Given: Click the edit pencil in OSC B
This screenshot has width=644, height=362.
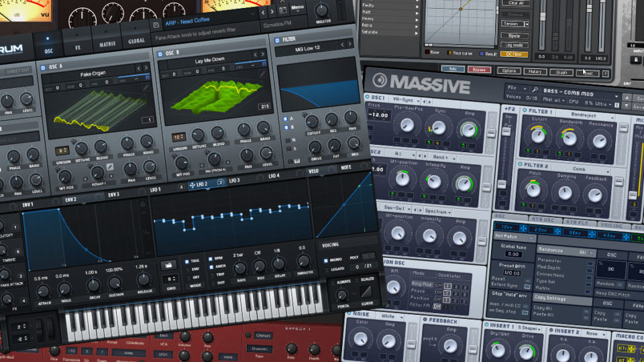Looking at the screenshot, I should coord(263,74).
